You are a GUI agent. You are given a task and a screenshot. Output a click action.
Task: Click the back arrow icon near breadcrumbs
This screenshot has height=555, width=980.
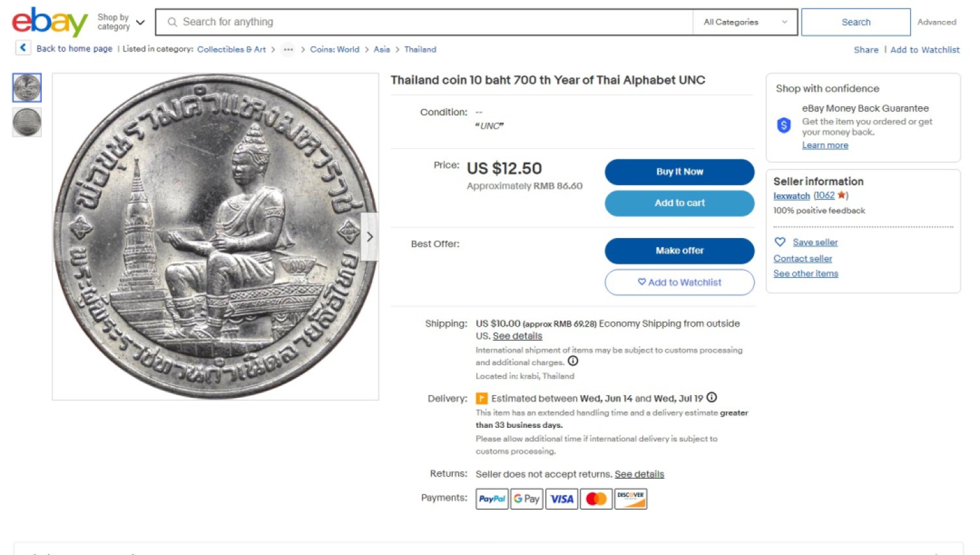tap(23, 48)
